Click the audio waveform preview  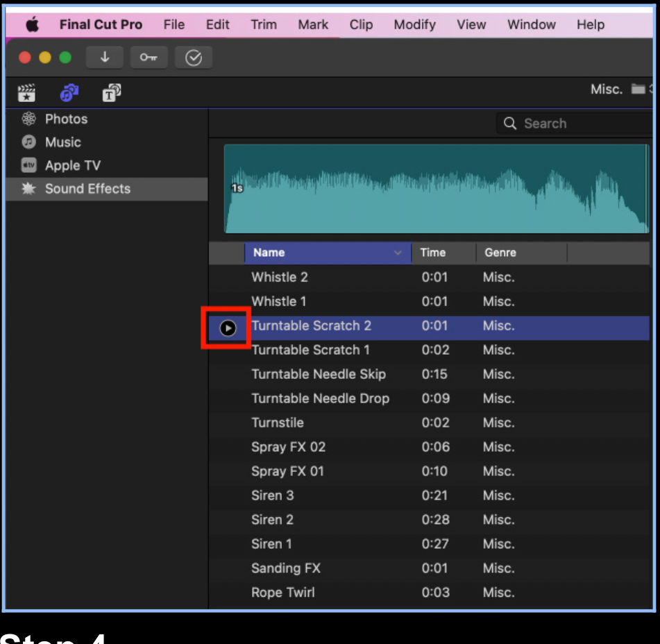(437, 189)
